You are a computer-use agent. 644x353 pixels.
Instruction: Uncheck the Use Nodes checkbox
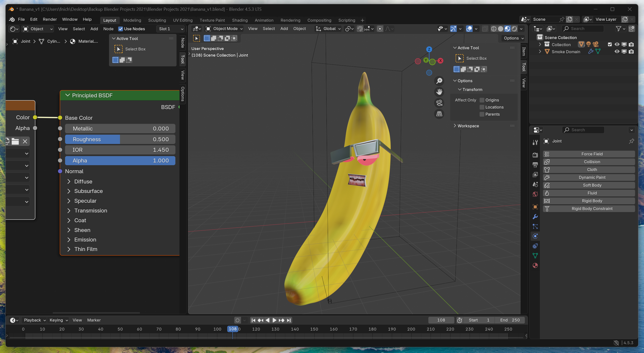[120, 29]
